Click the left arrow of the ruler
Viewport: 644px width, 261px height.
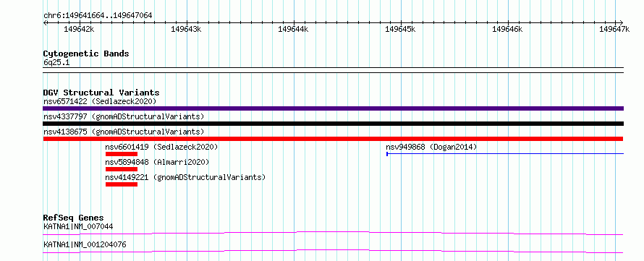45,22
